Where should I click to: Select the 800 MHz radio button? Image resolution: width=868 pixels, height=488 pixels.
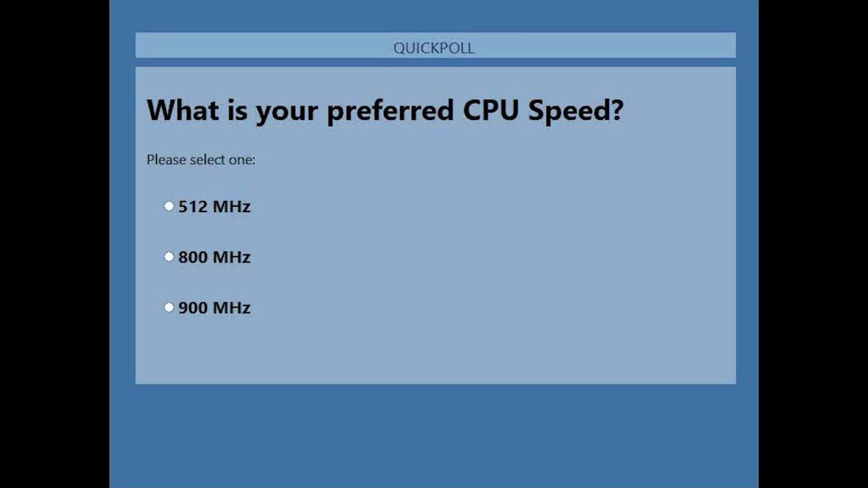pos(169,257)
